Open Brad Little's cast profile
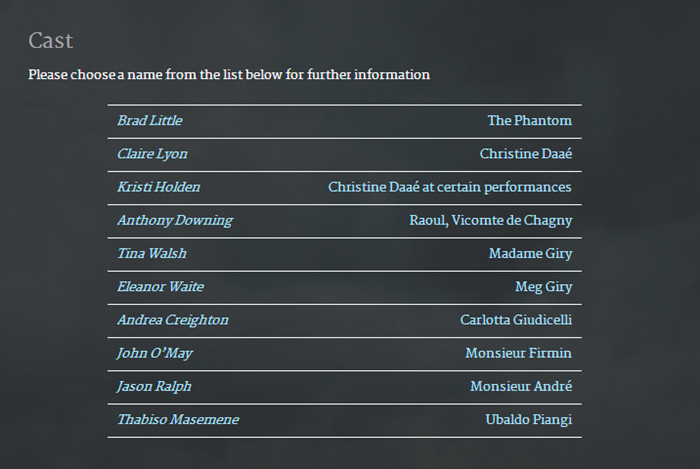Image resolution: width=700 pixels, height=469 pixels. coord(149,121)
